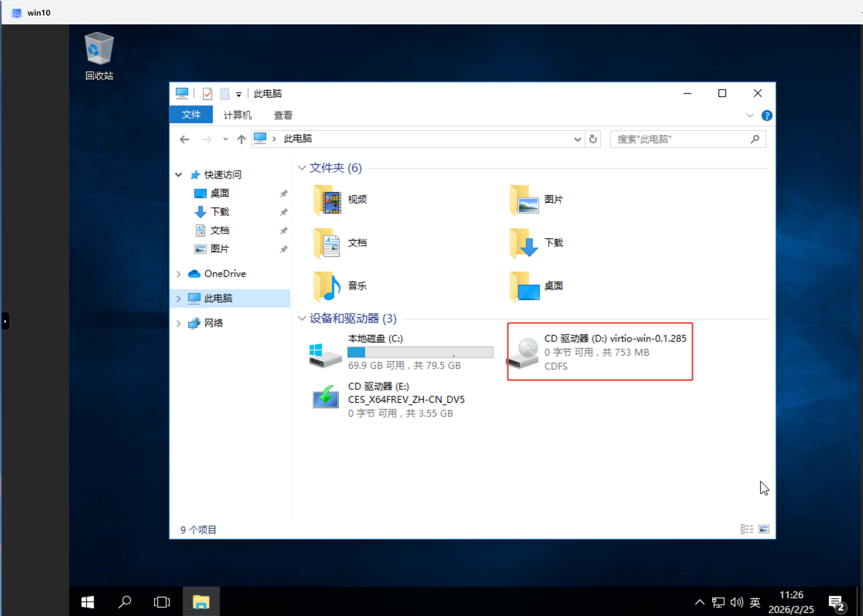The width and height of the screenshot is (863, 616).
Task: Go back with the Back arrow
Action: click(184, 139)
